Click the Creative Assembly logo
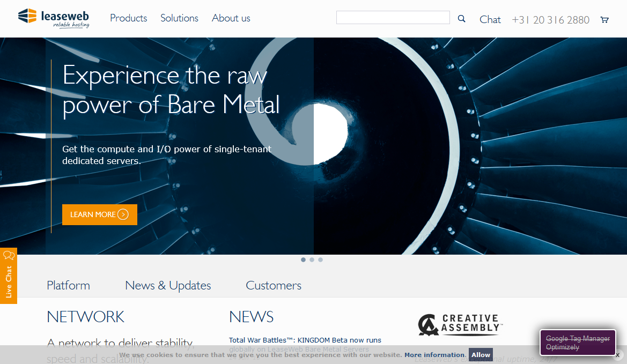 pos(460,324)
